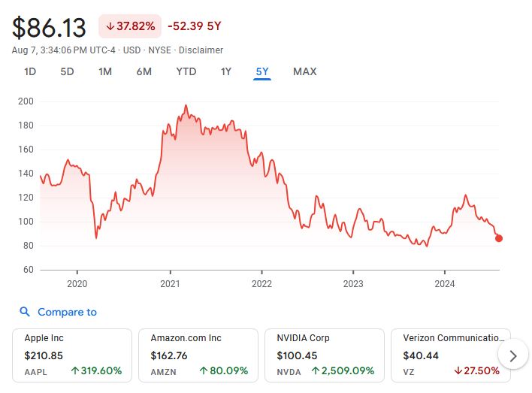Open the Amazon.com Inc comparison card
This screenshot has width=532, height=393.
click(x=198, y=355)
